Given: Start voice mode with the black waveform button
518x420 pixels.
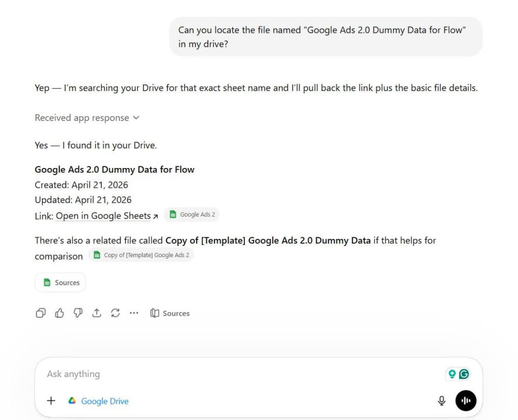Looking at the screenshot, I should click(x=465, y=400).
